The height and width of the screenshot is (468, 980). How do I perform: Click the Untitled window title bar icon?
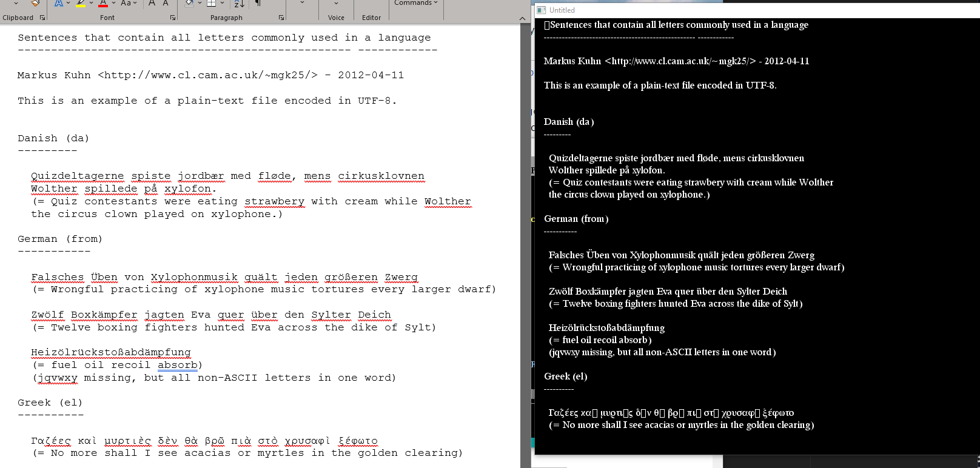coord(541,10)
